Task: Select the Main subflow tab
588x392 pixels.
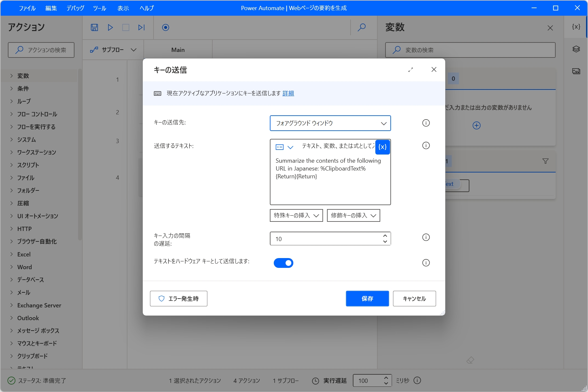Action: (178, 50)
